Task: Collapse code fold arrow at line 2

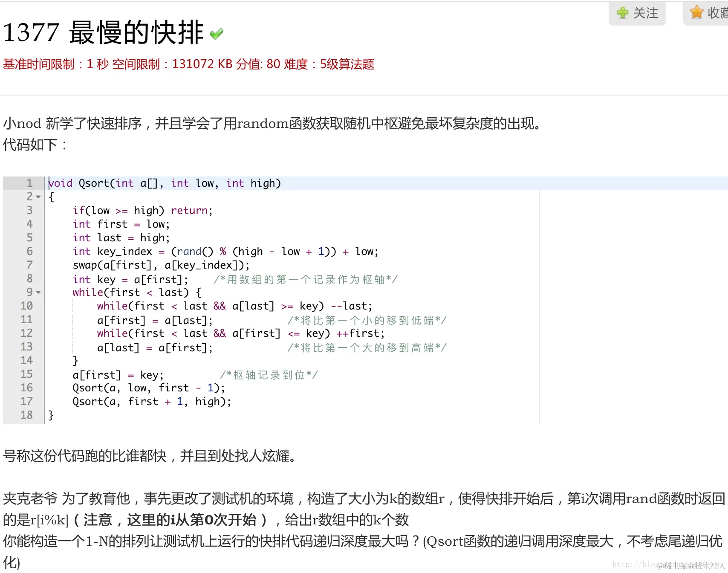Action: pyautogui.click(x=38, y=197)
